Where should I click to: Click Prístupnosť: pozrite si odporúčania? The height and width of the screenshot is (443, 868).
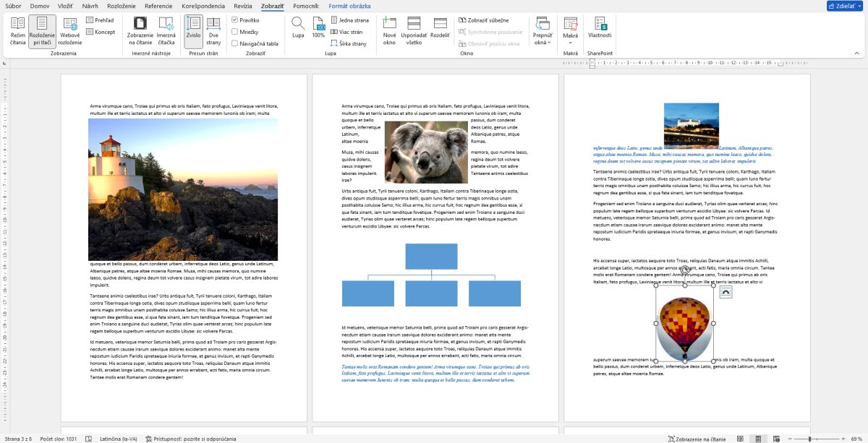click(191, 439)
